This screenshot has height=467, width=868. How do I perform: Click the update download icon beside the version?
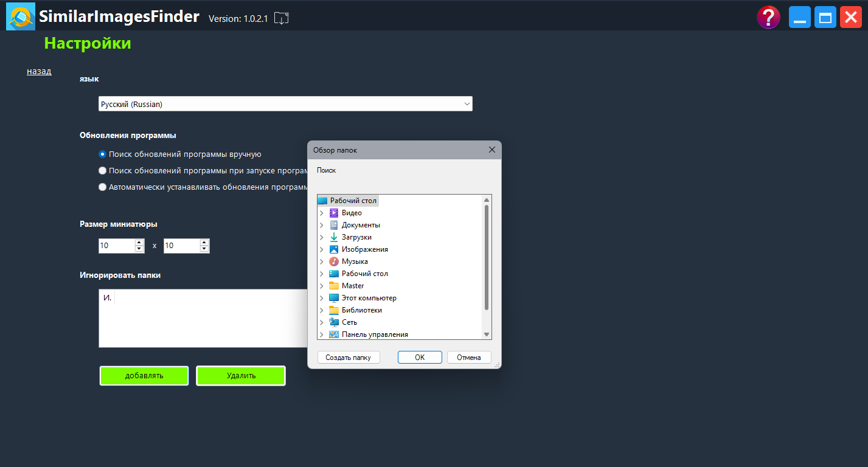[x=281, y=18]
